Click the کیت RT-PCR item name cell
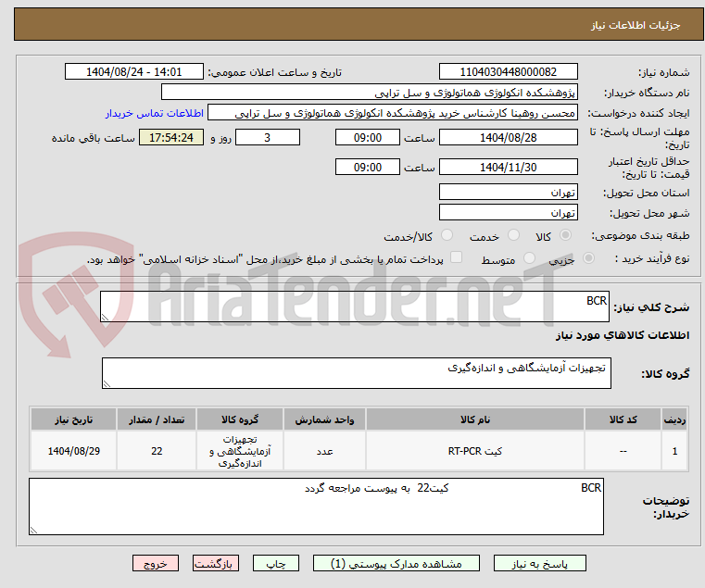Image resolution: width=705 pixels, height=588 pixels. point(475,451)
